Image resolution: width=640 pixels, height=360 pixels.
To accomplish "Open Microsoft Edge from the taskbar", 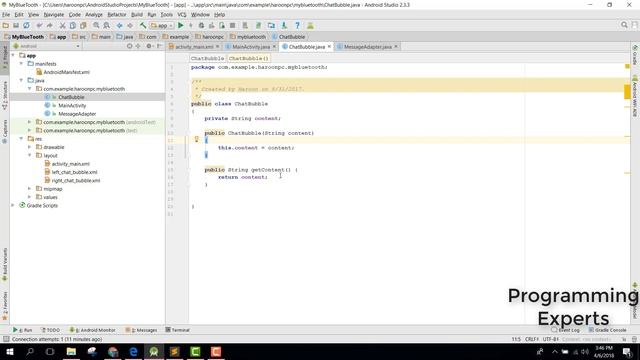I will click(133, 351).
